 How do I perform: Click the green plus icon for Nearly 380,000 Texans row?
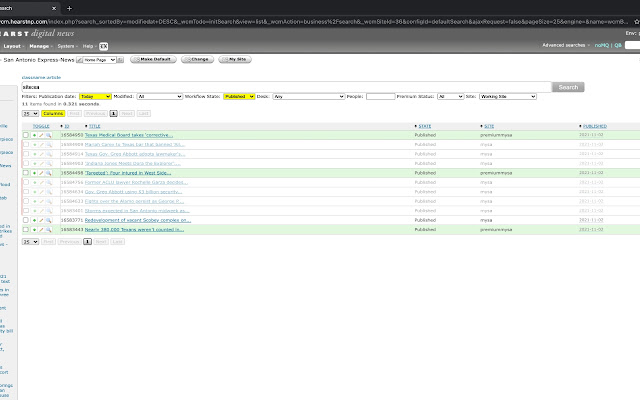[x=34, y=230]
